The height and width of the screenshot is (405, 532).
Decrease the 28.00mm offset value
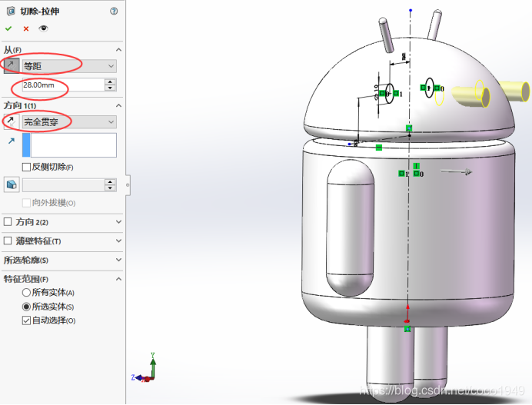[110, 88]
